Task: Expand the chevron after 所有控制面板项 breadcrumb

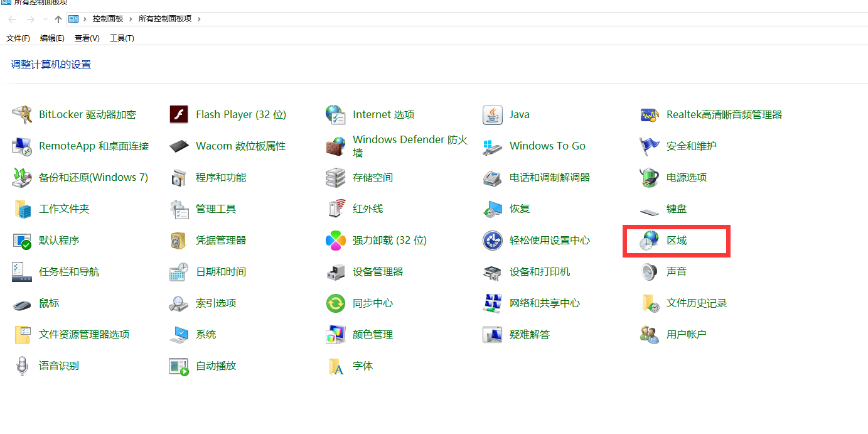Action: point(199,19)
